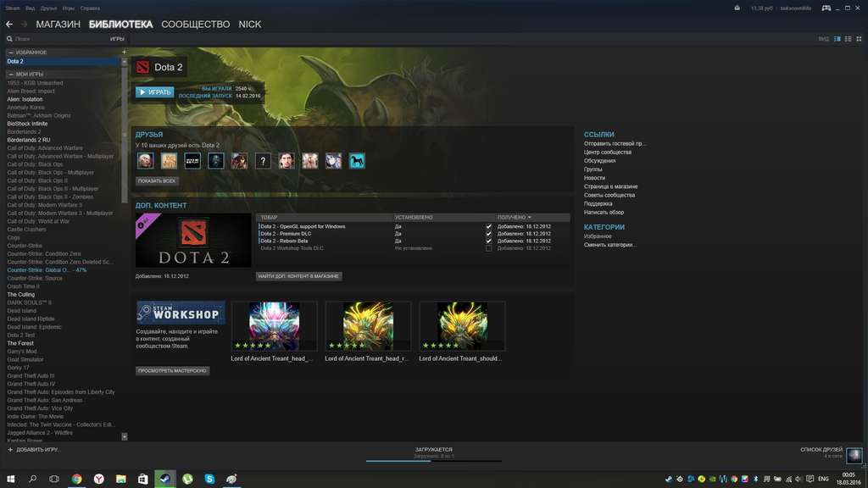The width and height of the screenshot is (868, 488).
Task: Open Windows Store from the taskbar
Action: pos(142,480)
